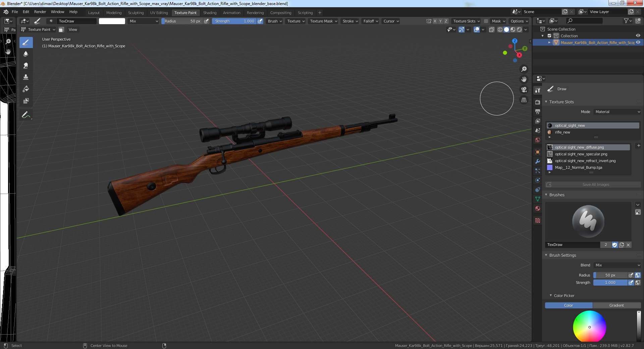The width and height of the screenshot is (644, 349).
Task: Open View Layer properties tab
Action: click(538, 121)
